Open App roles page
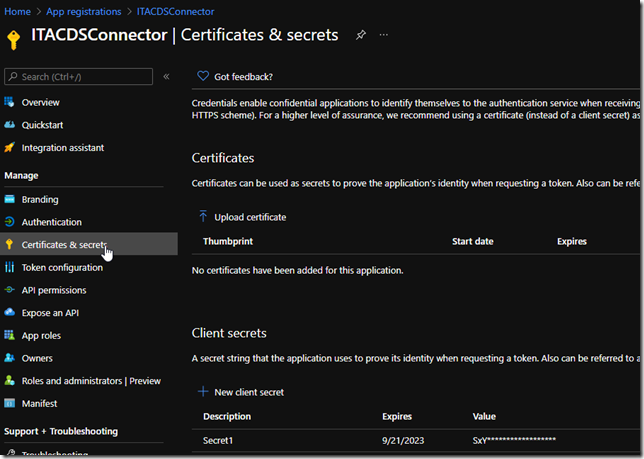 click(x=41, y=336)
